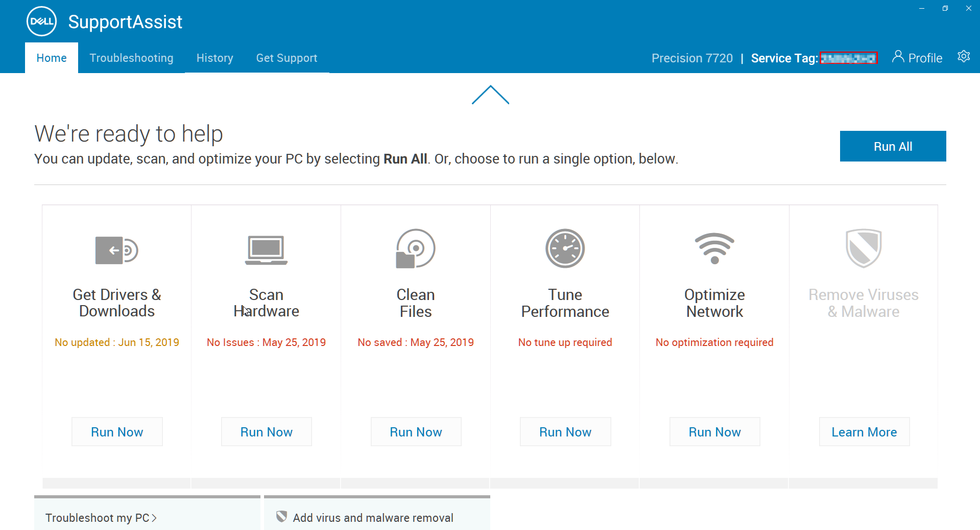Switch to the Troubleshooting tab
Image resolution: width=980 pixels, height=530 pixels.
pos(131,58)
